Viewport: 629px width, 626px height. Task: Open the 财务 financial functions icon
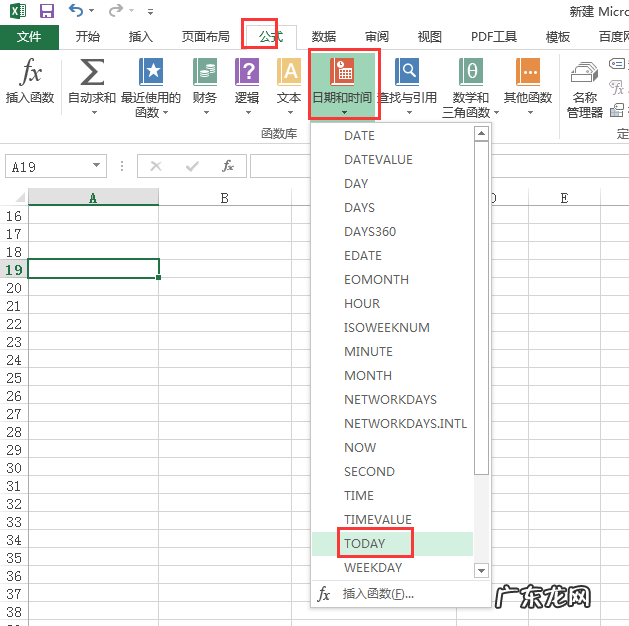(205, 72)
